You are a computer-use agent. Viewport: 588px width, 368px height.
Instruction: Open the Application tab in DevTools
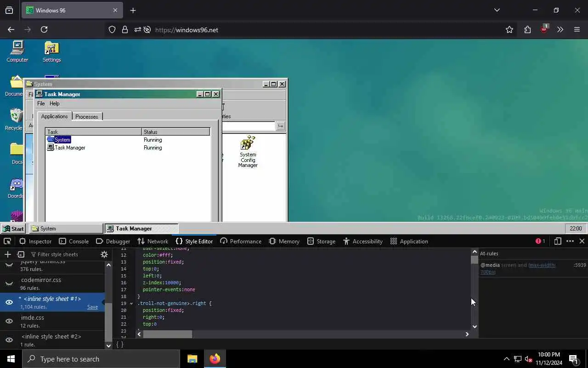click(x=409, y=241)
